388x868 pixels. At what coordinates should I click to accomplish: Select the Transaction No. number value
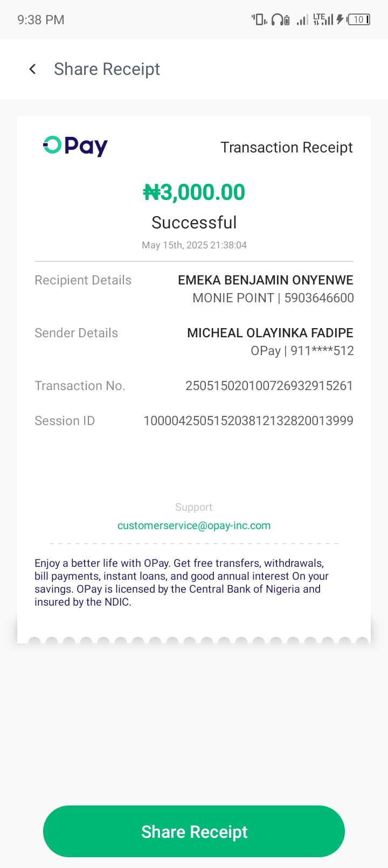[x=269, y=386]
